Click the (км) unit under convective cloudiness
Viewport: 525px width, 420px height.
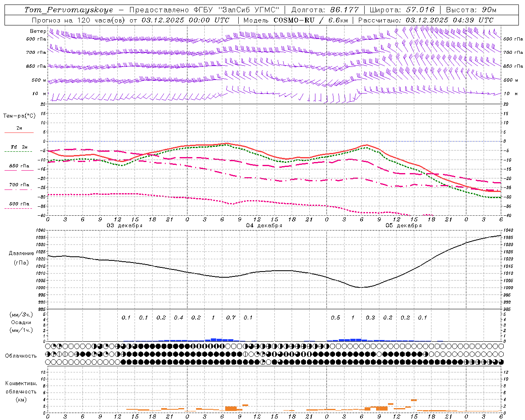click(21, 399)
